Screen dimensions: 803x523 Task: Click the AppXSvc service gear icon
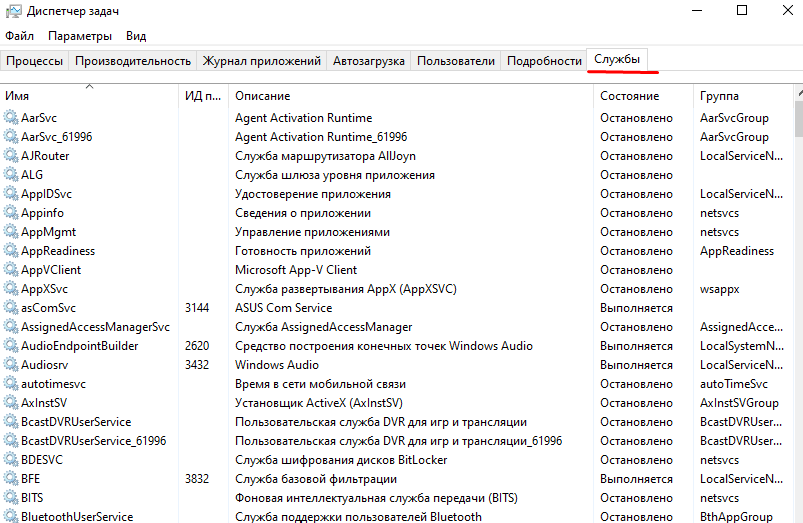click(11, 289)
